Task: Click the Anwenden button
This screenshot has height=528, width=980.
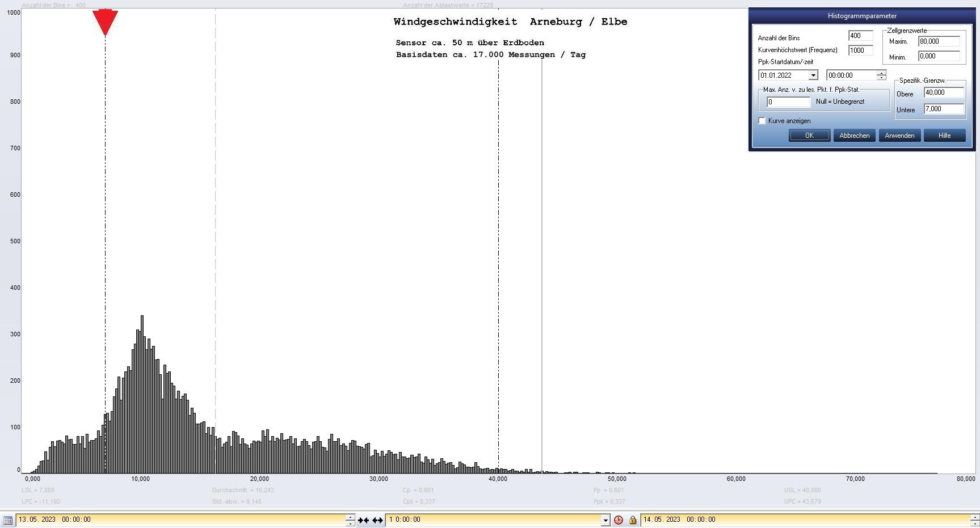Action: (899, 136)
